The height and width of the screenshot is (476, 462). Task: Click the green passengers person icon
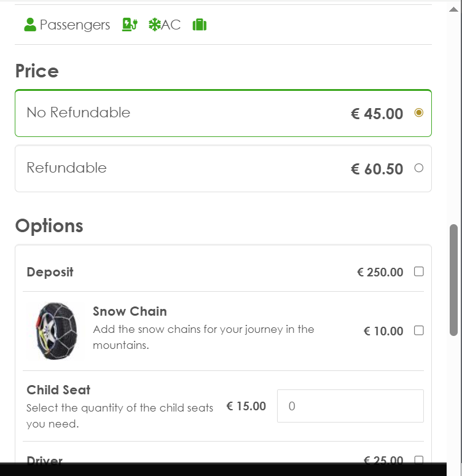pos(29,25)
